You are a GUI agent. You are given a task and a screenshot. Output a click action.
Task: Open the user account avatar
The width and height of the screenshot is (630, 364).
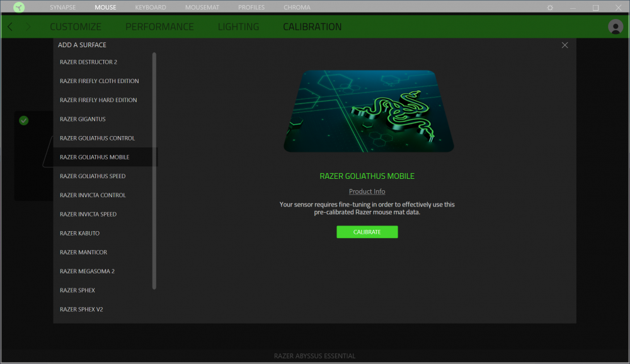pyautogui.click(x=615, y=27)
